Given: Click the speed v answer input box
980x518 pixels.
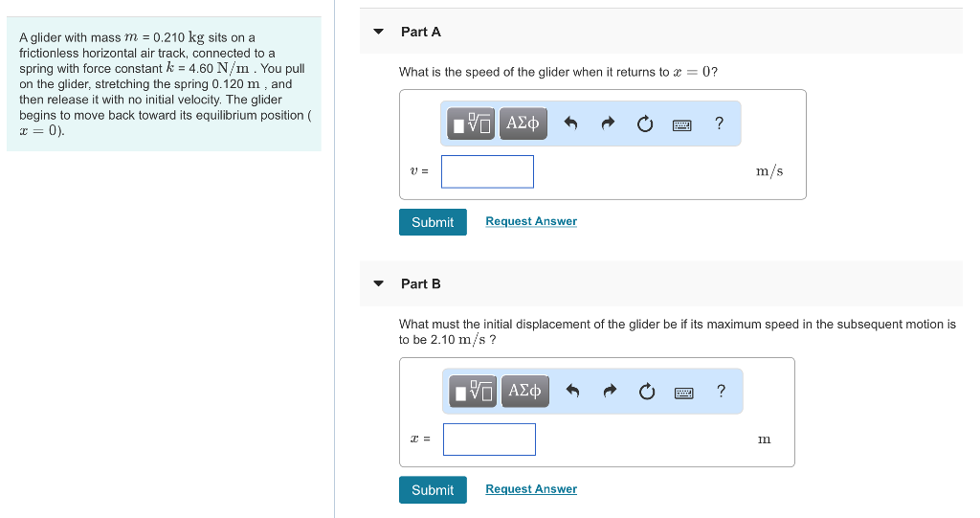Looking at the screenshot, I should pos(487,171).
